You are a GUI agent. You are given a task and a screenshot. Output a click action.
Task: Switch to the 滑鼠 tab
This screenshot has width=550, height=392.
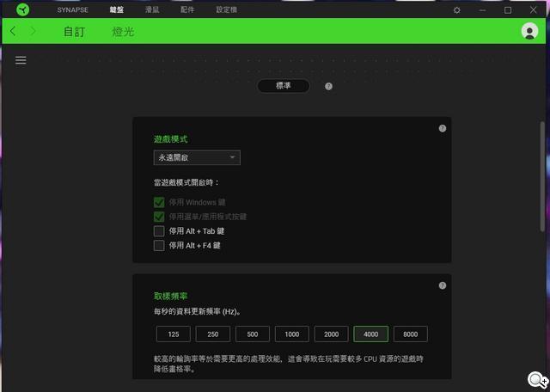point(152,10)
